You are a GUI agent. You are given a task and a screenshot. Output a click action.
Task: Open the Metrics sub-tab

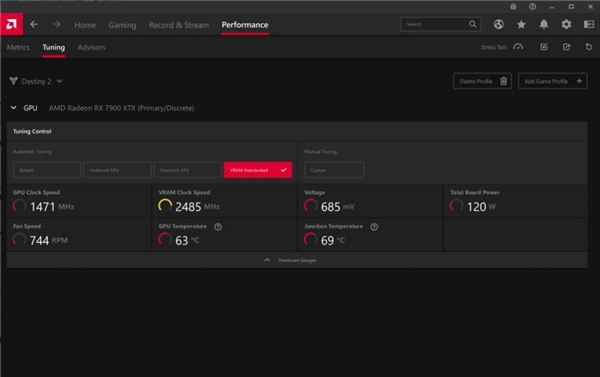click(x=18, y=47)
